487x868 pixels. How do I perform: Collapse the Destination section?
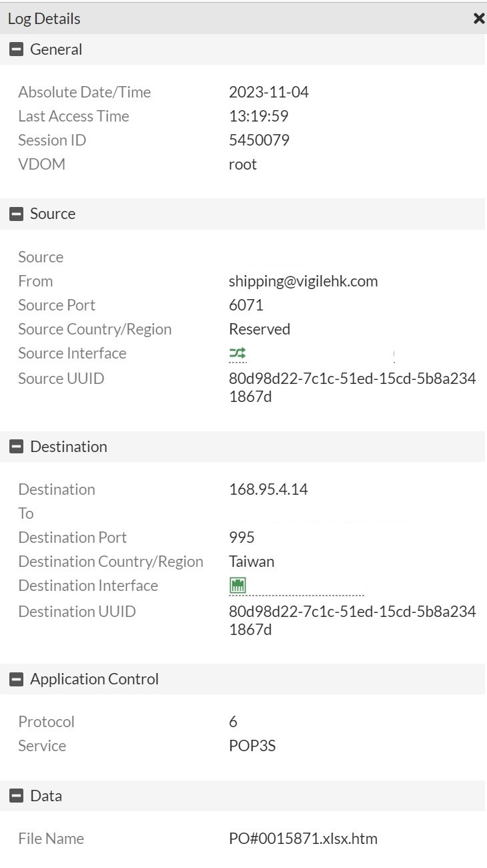pos(17,447)
